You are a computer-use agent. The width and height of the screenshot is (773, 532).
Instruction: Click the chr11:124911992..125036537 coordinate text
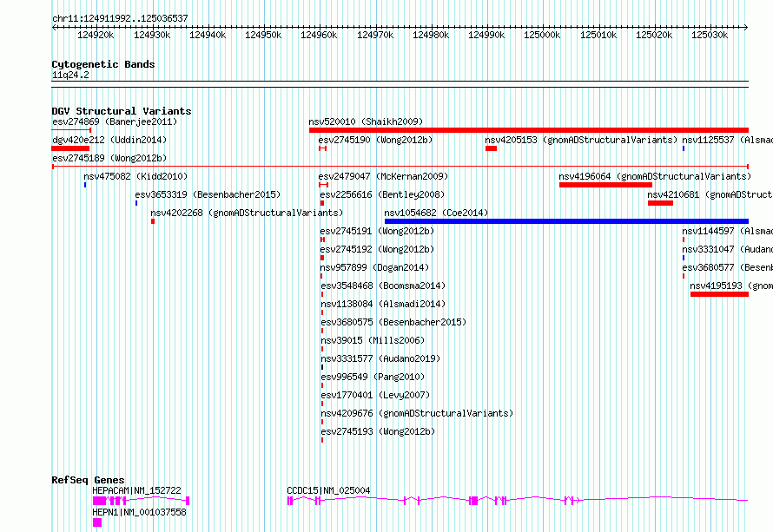120,18
